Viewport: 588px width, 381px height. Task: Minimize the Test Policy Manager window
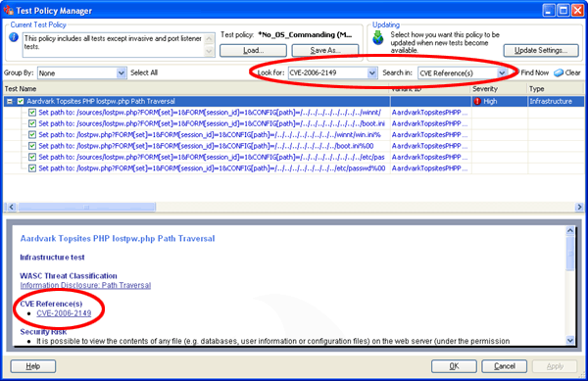coord(549,10)
